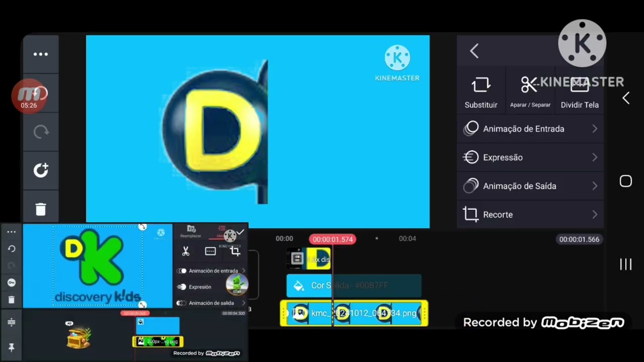Viewport: 644px width, 362px height.
Task: Toggle Animación de salida switch icon
Action: 182,303
